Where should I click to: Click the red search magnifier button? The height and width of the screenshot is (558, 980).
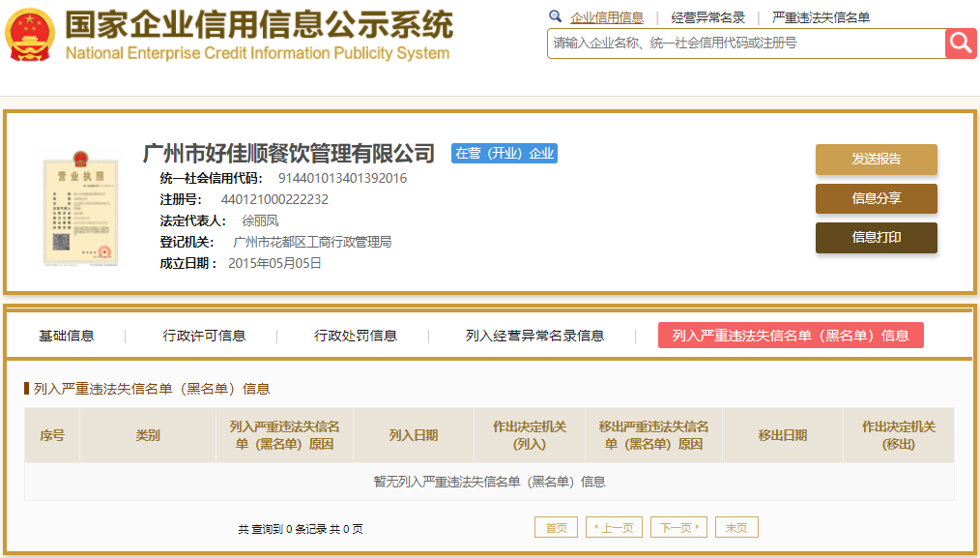tap(961, 44)
